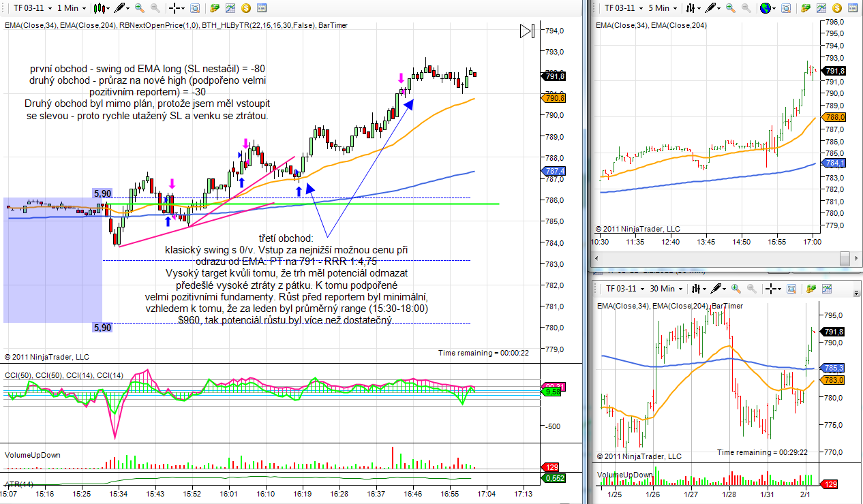
Task: Open chart trader icon in 1 Min chart
Action: point(215,8)
